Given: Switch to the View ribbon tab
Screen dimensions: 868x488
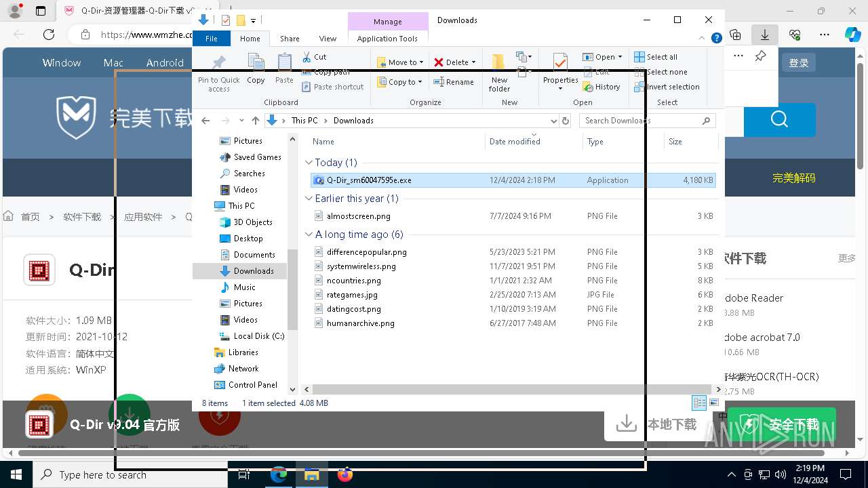Looking at the screenshot, I should [x=328, y=39].
